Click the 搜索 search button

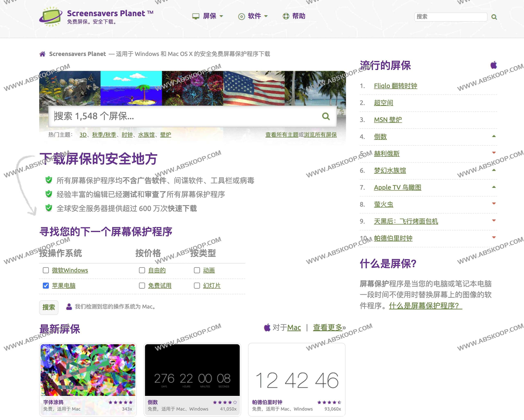tap(49, 307)
